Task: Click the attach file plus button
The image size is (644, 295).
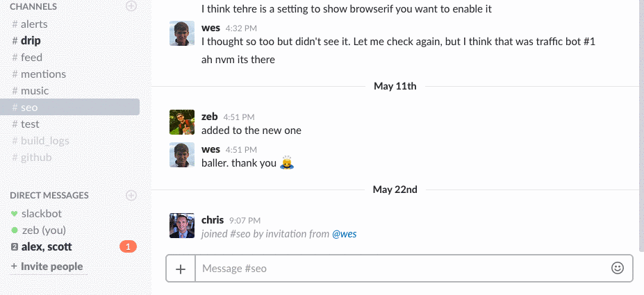Action: (x=181, y=269)
